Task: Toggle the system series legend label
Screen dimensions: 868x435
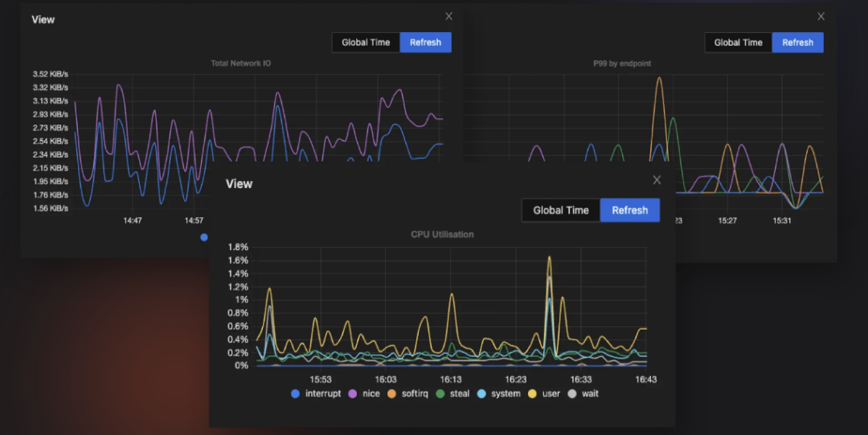Action: point(506,394)
